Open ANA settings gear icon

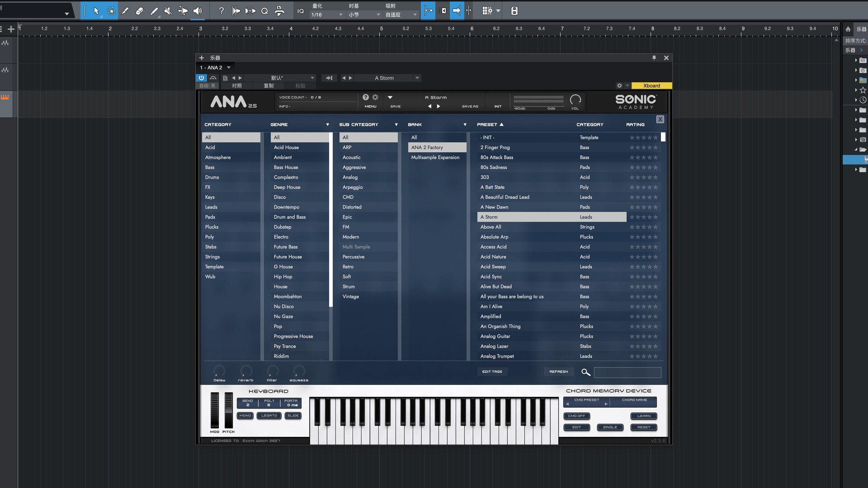[375, 97]
